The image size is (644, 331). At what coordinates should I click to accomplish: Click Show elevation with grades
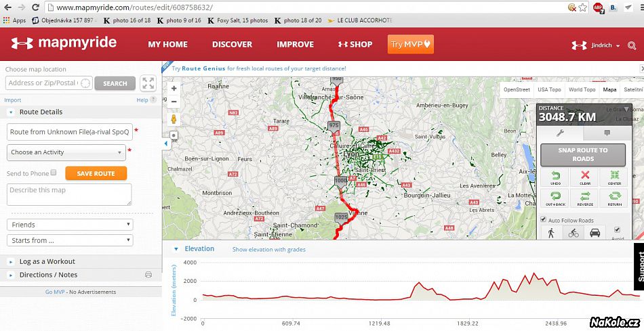pyautogui.click(x=269, y=249)
